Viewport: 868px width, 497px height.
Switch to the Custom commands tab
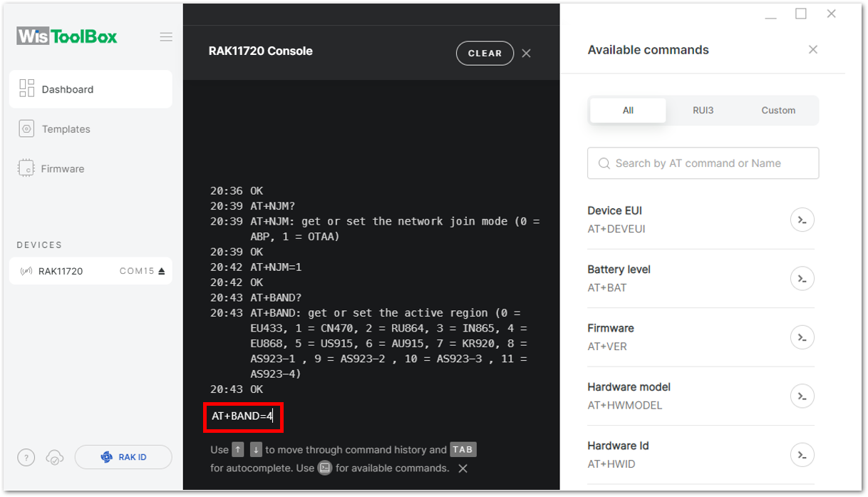tap(778, 111)
